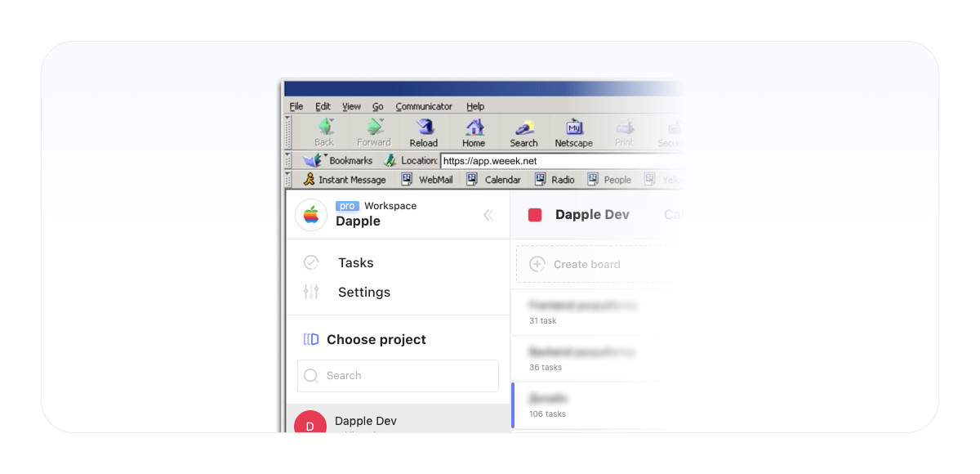Click the Dapple workspace apple logo
This screenshot has height=474, width=980.
pyautogui.click(x=311, y=215)
